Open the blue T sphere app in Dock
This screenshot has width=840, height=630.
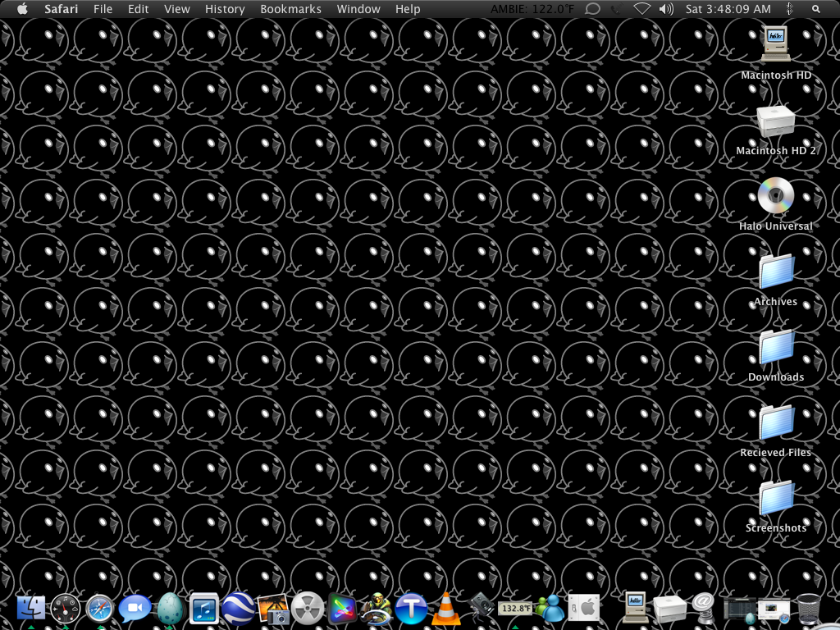point(411,609)
